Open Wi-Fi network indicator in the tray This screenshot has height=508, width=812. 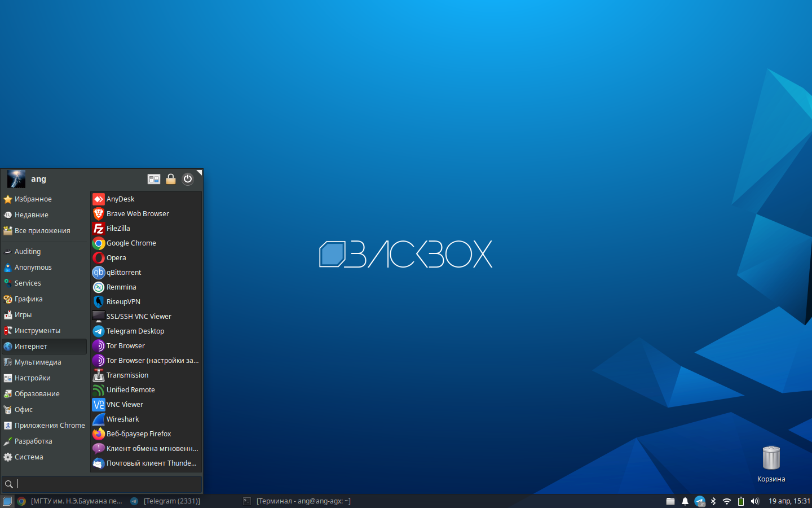point(727,501)
